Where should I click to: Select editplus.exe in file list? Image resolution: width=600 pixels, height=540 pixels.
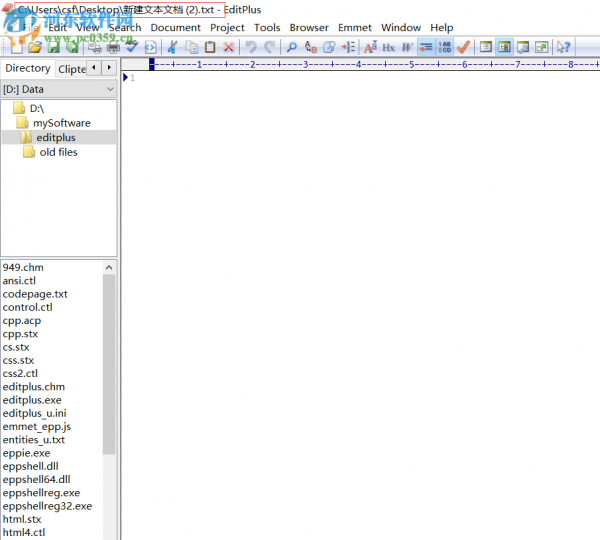point(32,400)
